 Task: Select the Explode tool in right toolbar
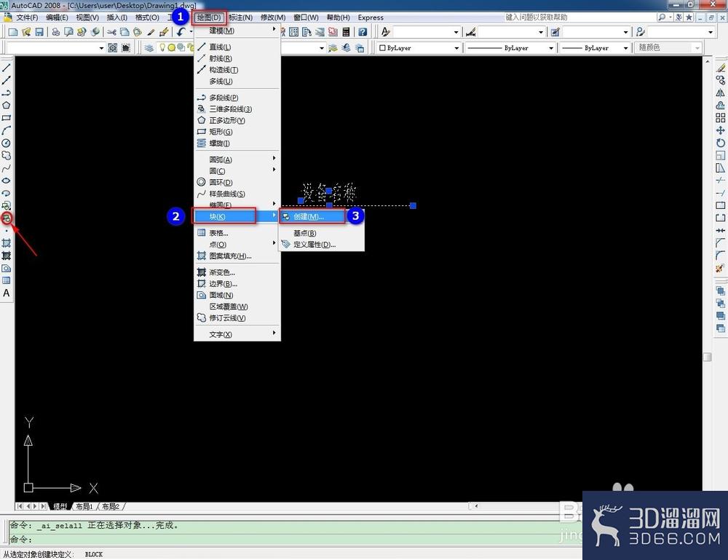720,269
